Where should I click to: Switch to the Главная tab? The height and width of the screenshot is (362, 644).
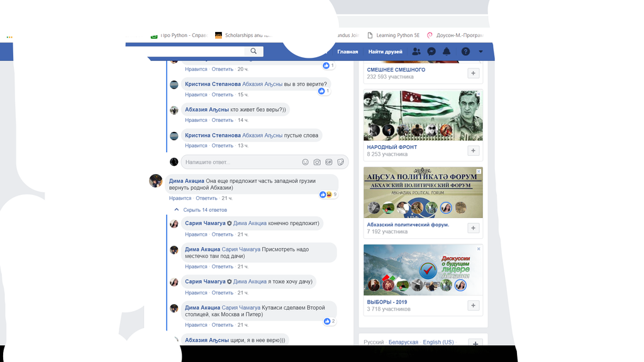coord(348,51)
